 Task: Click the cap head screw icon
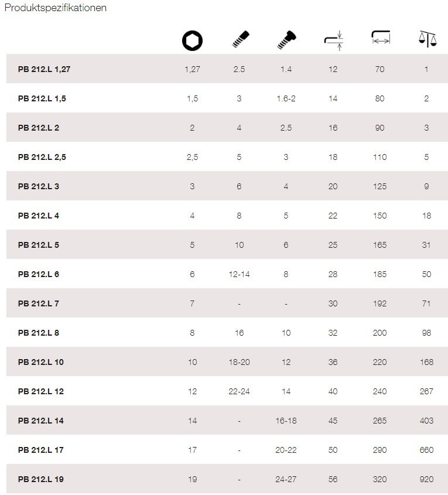coord(286,40)
